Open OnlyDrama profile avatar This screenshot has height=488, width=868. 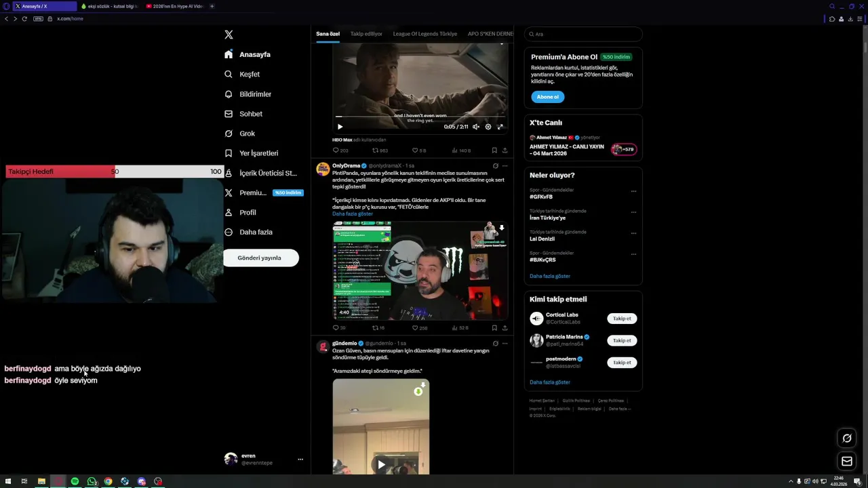tap(323, 169)
